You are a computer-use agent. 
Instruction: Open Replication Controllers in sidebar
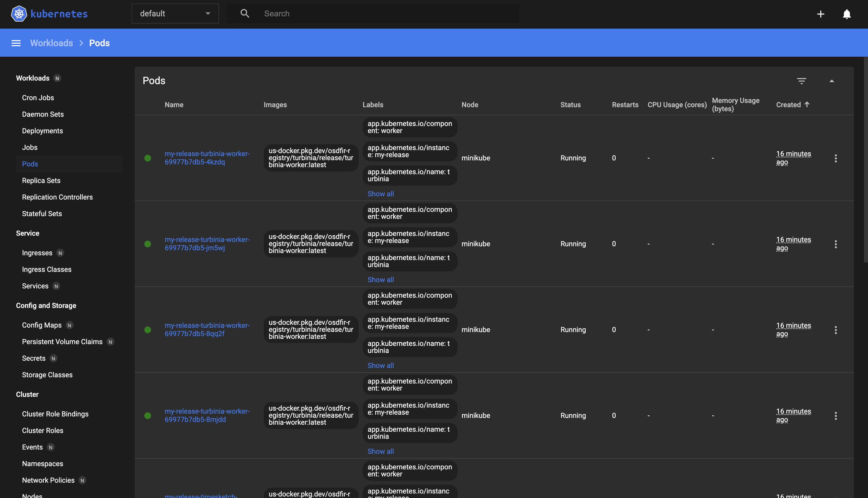(x=58, y=197)
